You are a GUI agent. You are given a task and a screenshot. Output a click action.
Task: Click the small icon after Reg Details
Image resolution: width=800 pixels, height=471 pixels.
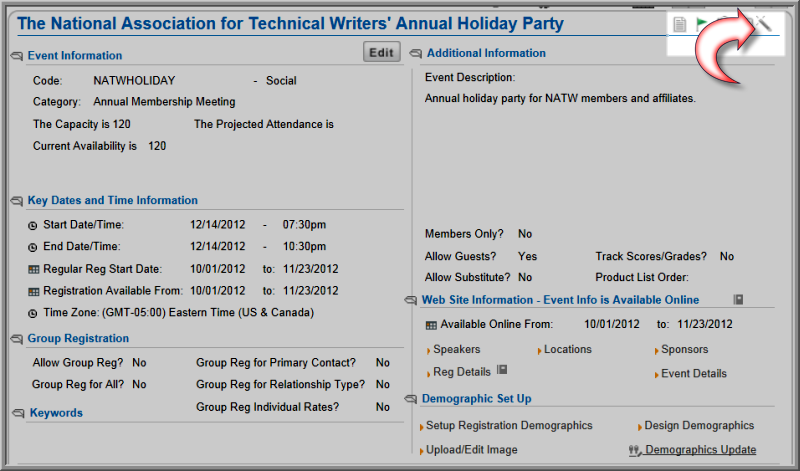(x=502, y=369)
